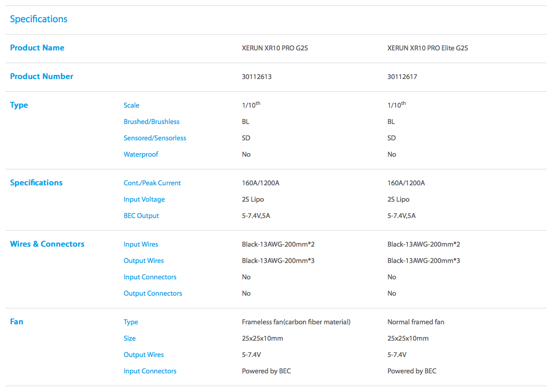Click 25x25x10mm fan size for Elite G2S
This screenshot has width=553, height=392.
(x=408, y=338)
